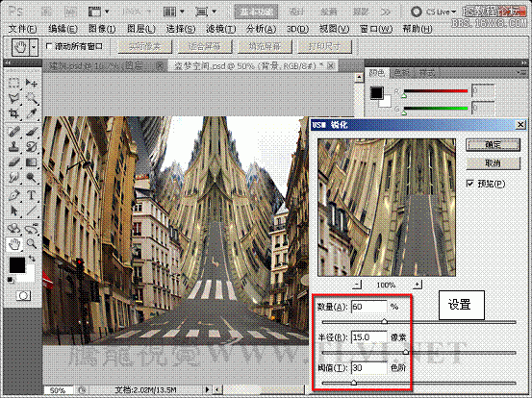The image size is (532, 398).
Task: Select the Pen tool
Action: click(x=13, y=195)
